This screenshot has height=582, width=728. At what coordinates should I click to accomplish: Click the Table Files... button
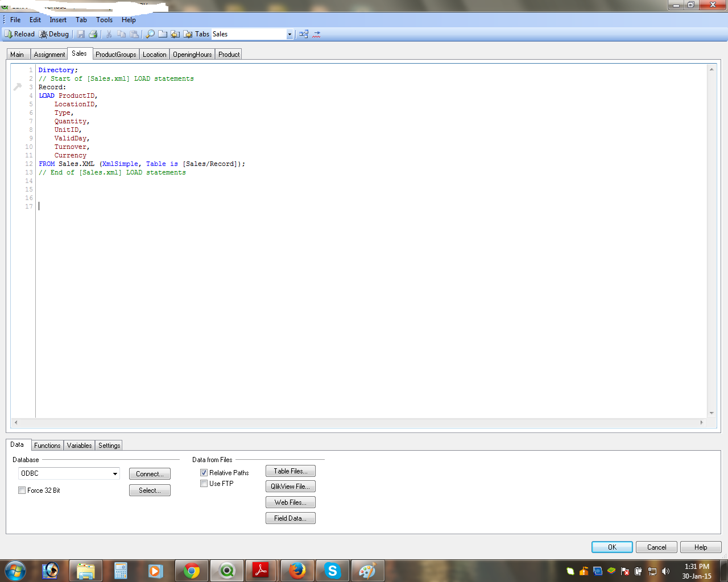pyautogui.click(x=291, y=471)
